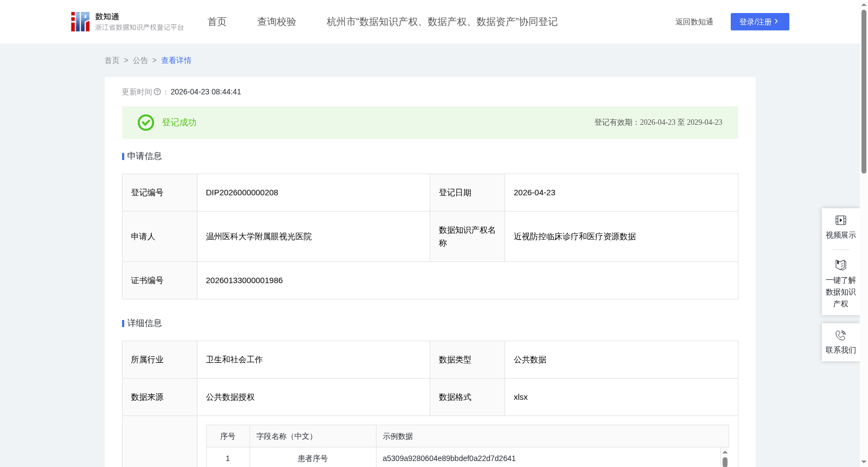
Task: Click the 申请人 label cell
Action: click(160, 236)
